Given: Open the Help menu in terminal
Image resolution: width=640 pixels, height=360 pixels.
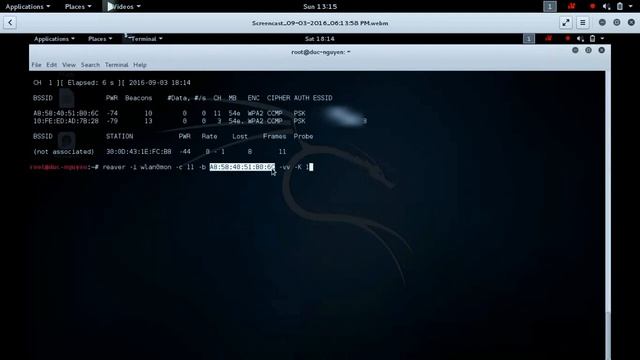Looking at the screenshot, I should tap(140, 65).
